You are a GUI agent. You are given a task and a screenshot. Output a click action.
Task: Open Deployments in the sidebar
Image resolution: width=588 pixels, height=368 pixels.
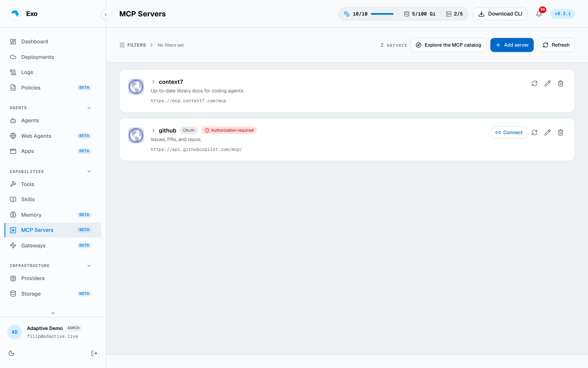coord(53,57)
